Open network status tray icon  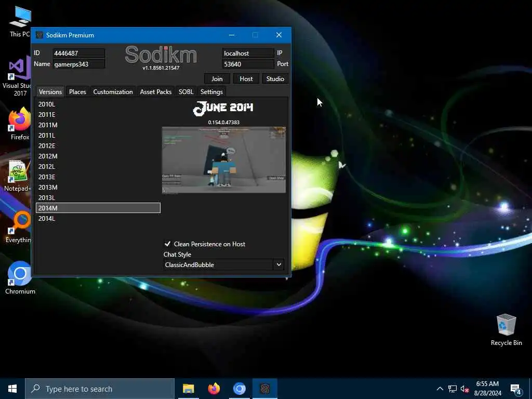tap(453, 389)
